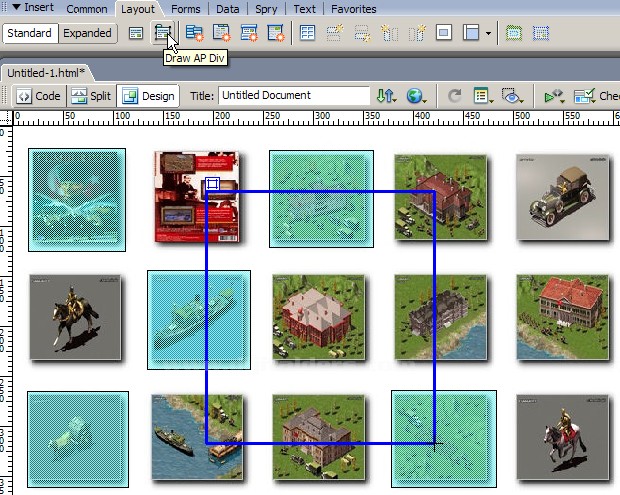Select the ship at harbor thumbnail
This screenshot has width=620, height=495.
(197, 437)
